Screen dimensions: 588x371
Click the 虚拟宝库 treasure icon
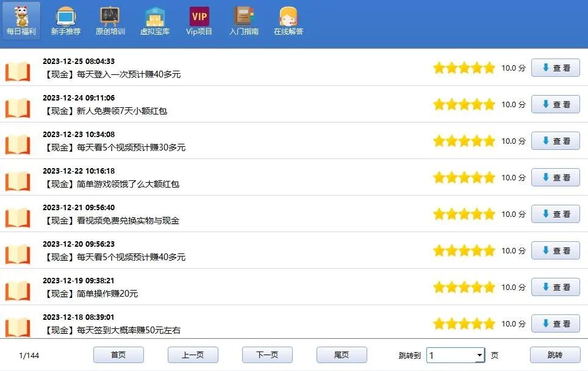click(x=154, y=17)
